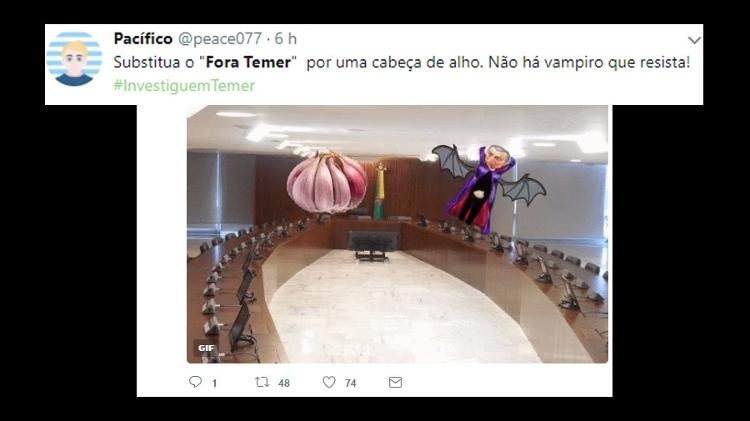Expand the tweet options chevron
The image size is (750, 421).
click(x=694, y=40)
